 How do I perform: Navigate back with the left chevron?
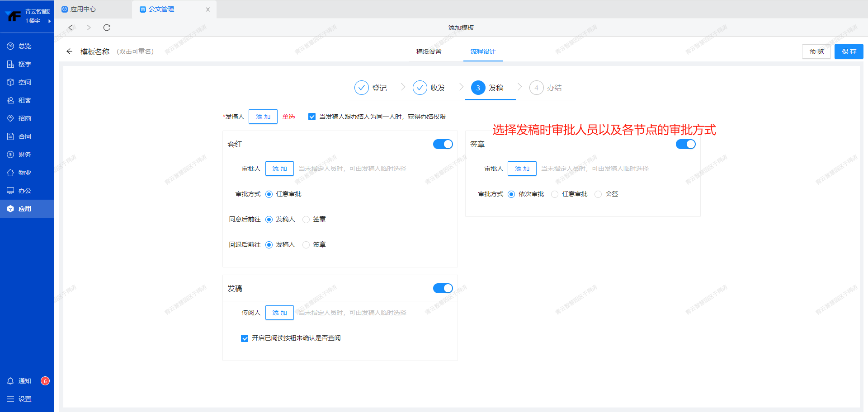pyautogui.click(x=71, y=28)
